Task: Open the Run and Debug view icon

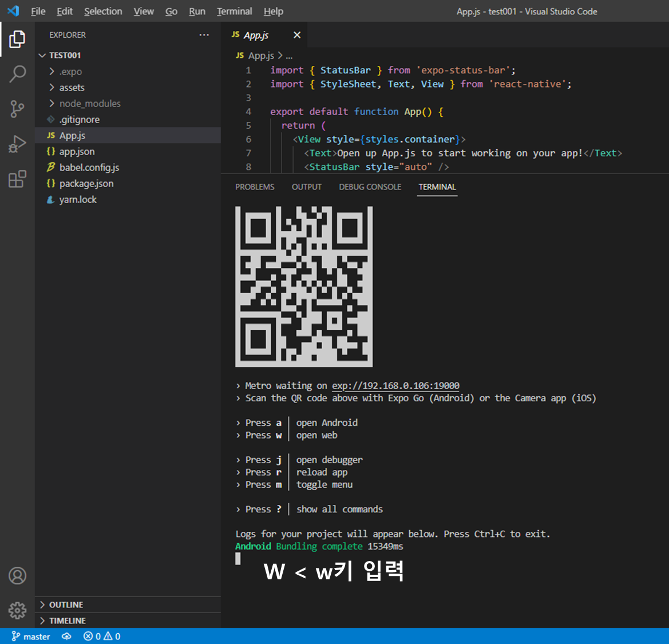Action: pos(17,144)
